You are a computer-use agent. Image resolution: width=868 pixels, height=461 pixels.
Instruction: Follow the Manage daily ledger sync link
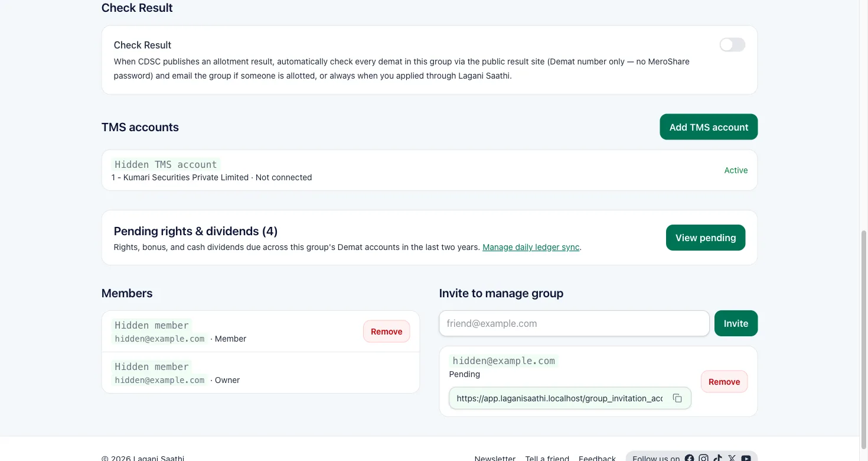tap(531, 247)
